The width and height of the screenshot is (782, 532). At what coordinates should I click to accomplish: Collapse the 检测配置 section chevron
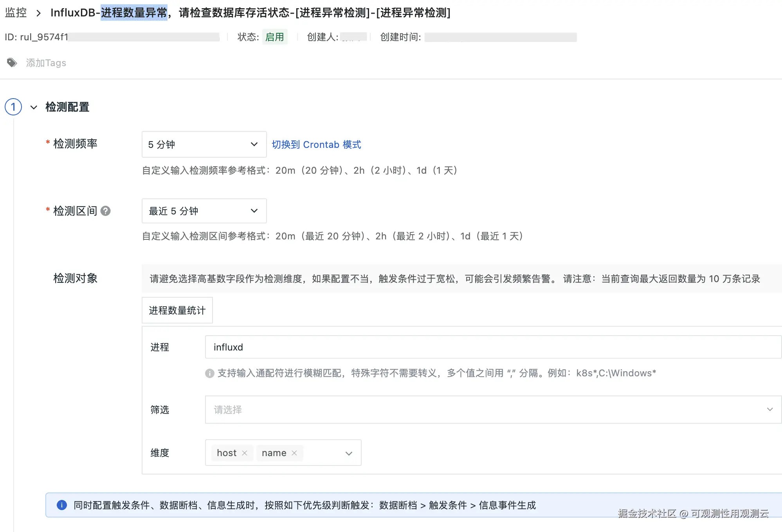(34, 107)
